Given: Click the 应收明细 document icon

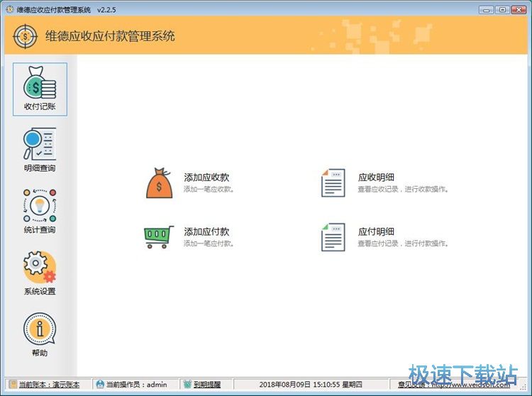Looking at the screenshot, I should (x=333, y=183).
